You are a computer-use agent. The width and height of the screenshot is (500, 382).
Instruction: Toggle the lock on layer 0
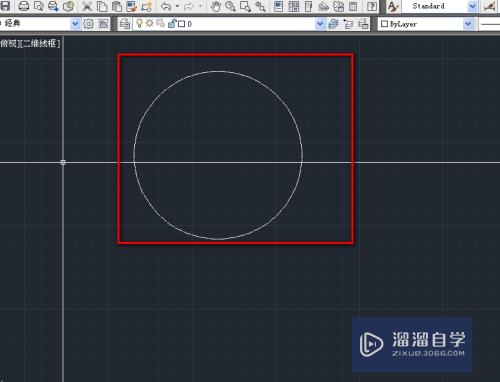(x=172, y=24)
